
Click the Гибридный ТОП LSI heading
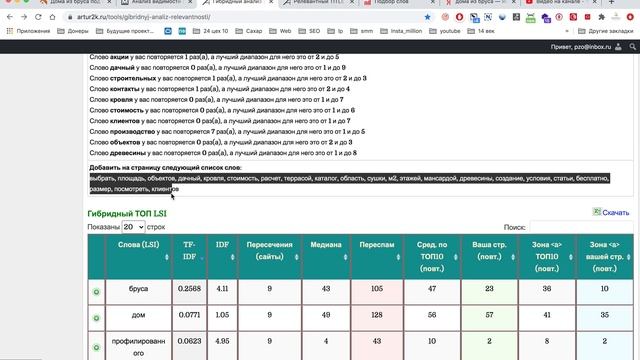[x=127, y=213]
